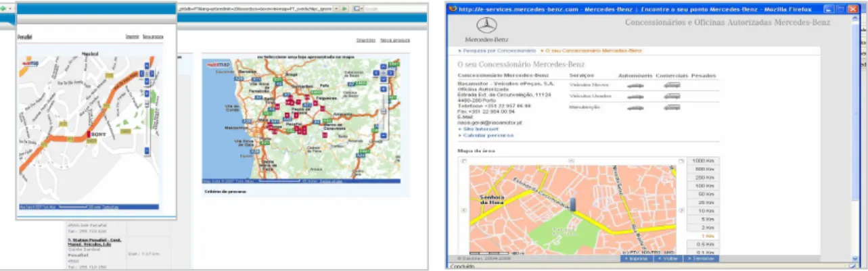
Task: Select the 1000 Km map scale
Action: [704, 161]
